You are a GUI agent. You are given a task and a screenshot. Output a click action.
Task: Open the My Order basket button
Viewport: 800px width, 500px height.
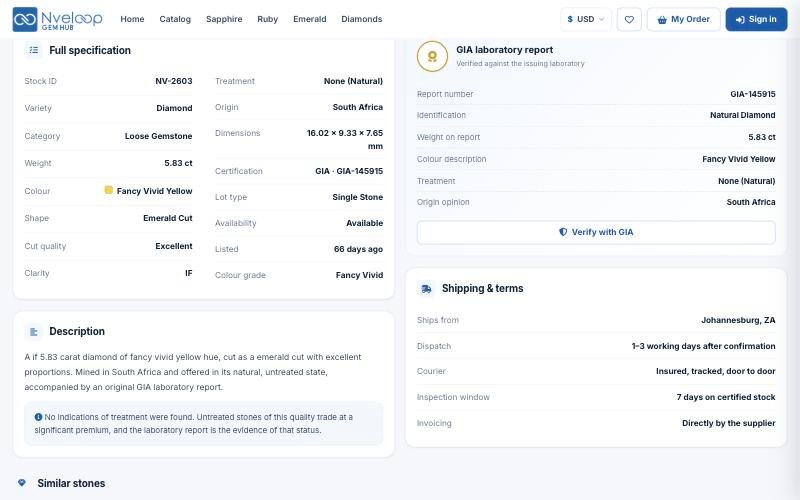(684, 19)
